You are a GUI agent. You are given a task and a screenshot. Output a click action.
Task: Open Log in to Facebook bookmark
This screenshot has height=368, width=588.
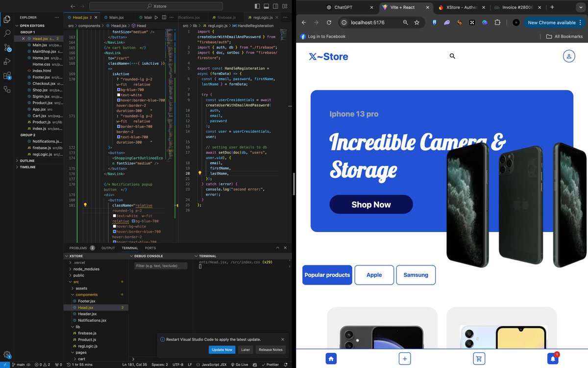click(323, 36)
